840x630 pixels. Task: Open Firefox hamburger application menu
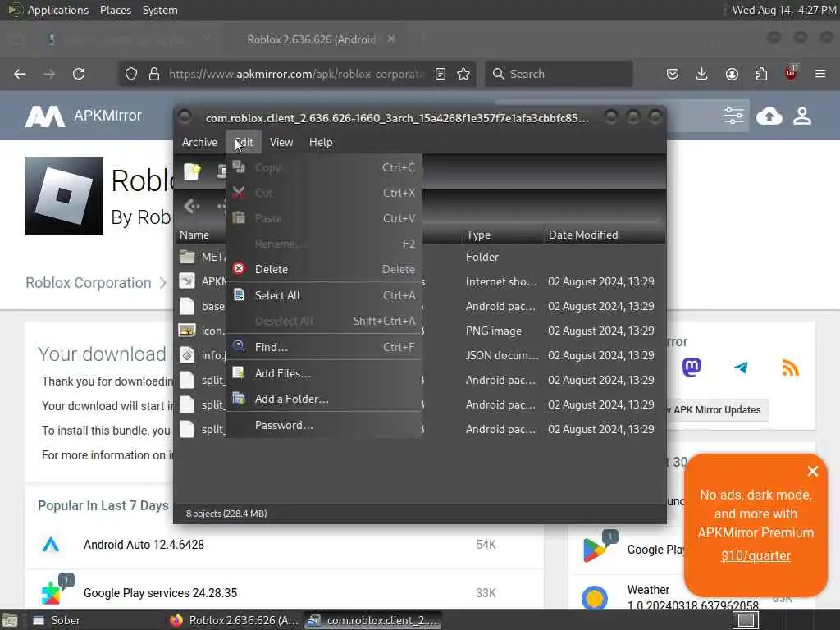820,74
